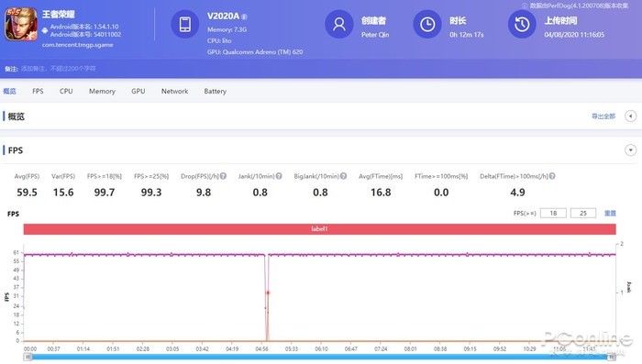Click the upload time history icon

[x=522, y=24]
